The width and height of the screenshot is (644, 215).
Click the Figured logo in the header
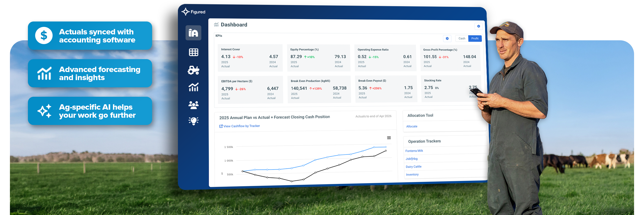tap(193, 12)
